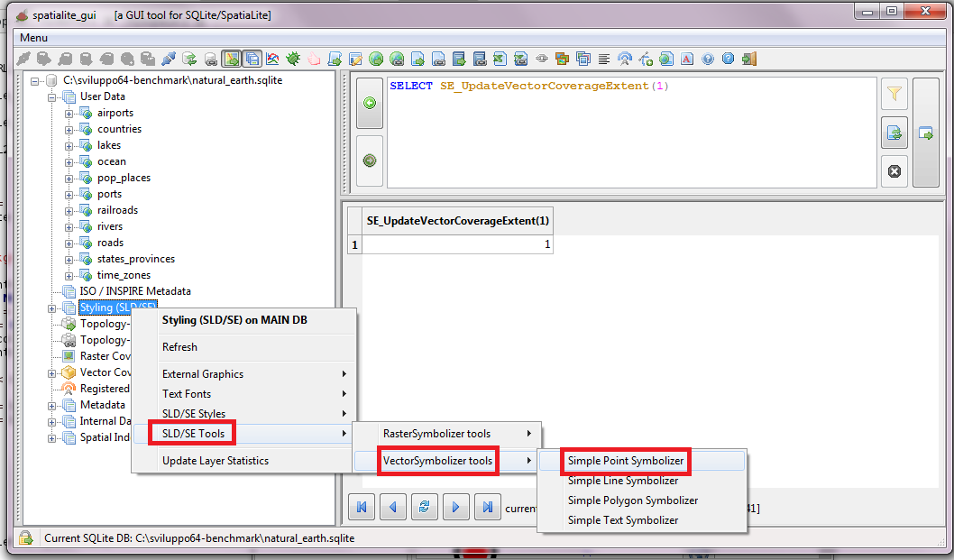Viewport: 954px width, 560px height.
Task: Jump to last result row navigation button
Action: point(487,507)
